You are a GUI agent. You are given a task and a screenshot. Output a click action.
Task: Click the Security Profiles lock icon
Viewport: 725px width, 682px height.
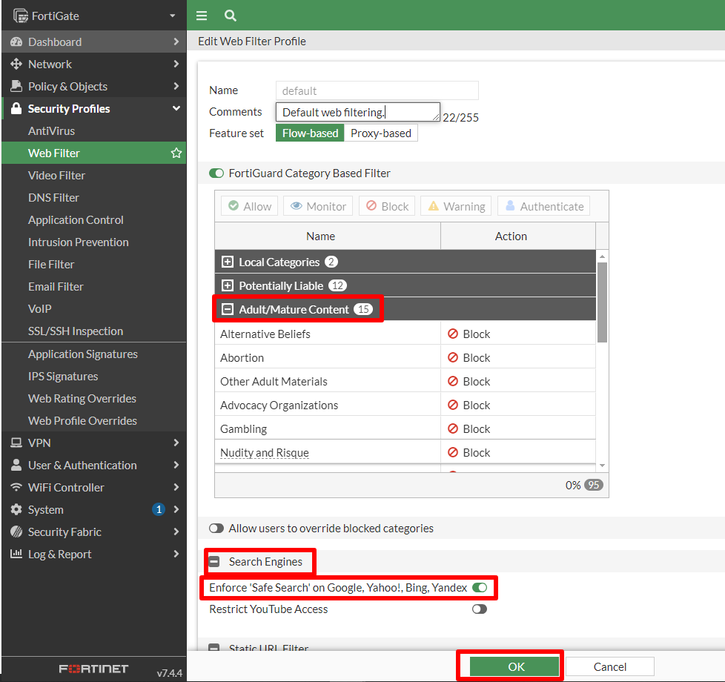click(x=16, y=108)
